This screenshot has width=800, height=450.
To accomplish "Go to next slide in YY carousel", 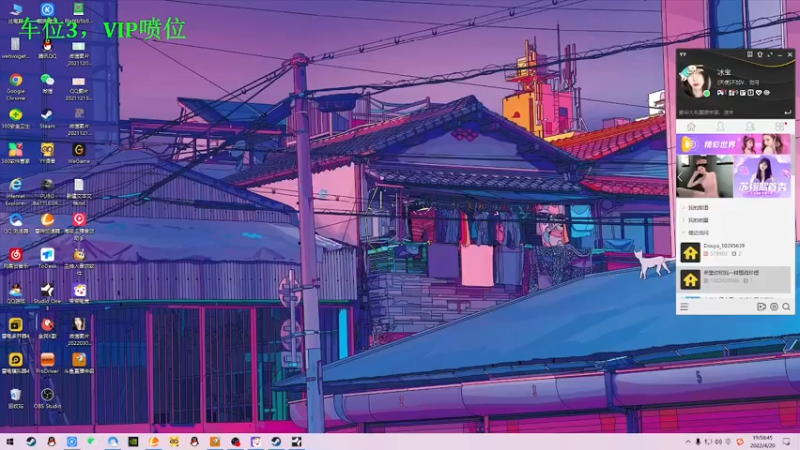I will point(787,177).
